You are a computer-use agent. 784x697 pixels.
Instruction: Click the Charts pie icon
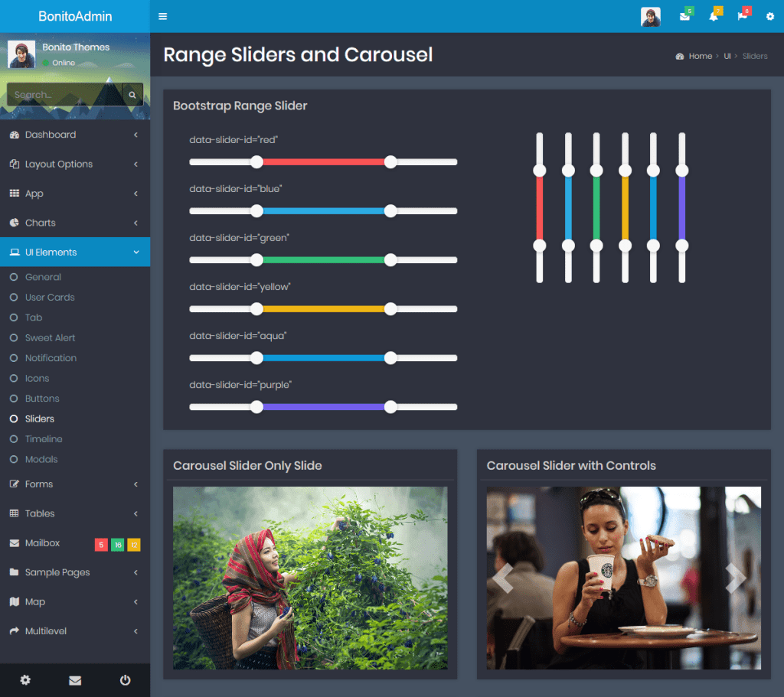coord(15,223)
